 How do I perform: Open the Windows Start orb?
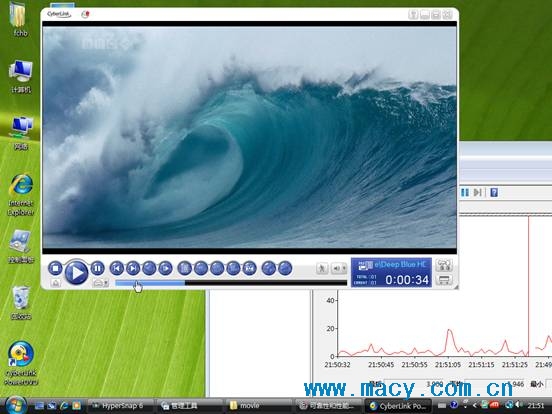[15, 405]
